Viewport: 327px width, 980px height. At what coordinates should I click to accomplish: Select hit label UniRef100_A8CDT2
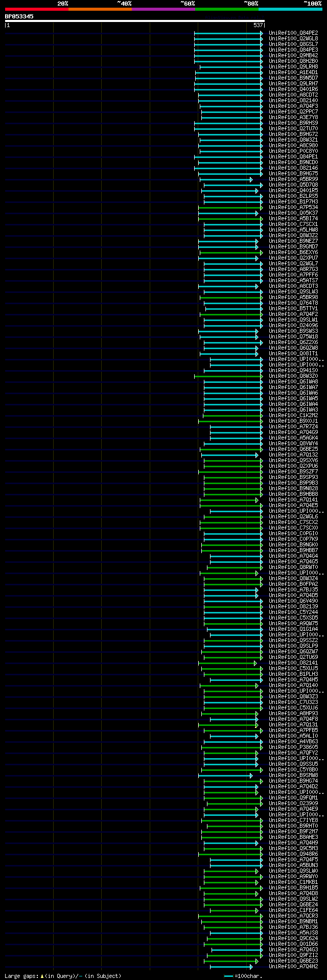[x=293, y=95]
